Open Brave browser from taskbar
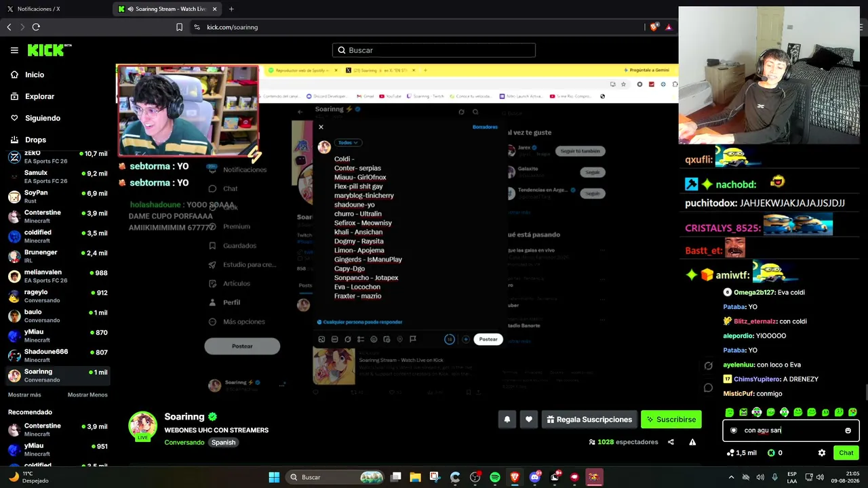 point(515,477)
